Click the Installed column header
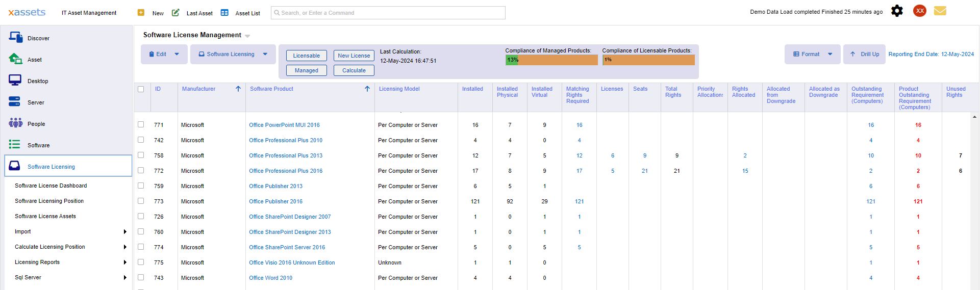 472,89
